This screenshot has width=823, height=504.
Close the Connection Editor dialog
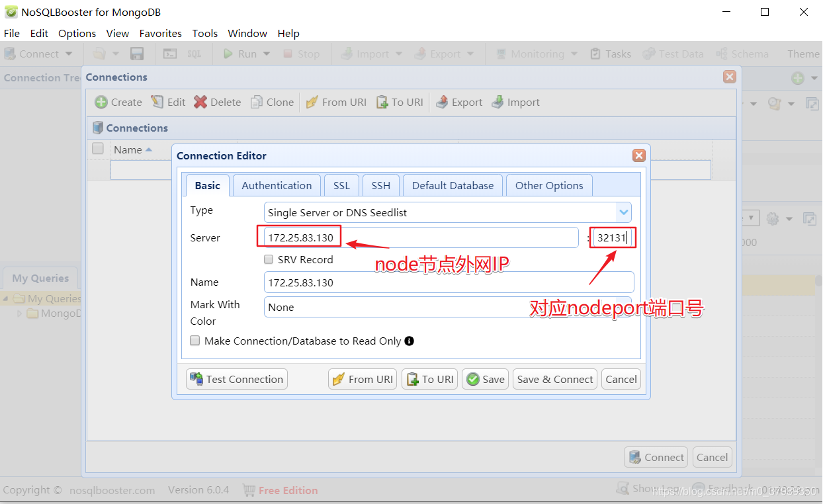(x=639, y=155)
